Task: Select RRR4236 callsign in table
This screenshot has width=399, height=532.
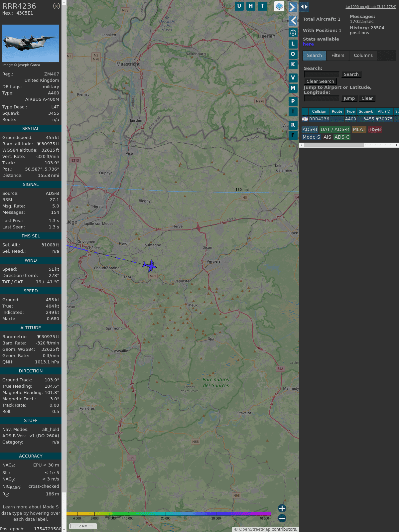Action: click(x=319, y=119)
